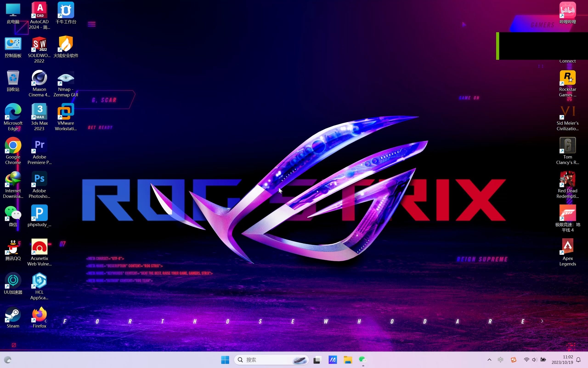Screen dimensions: 588x368
Task: Click the taskbar 搜索 search box
Action: 271,360
